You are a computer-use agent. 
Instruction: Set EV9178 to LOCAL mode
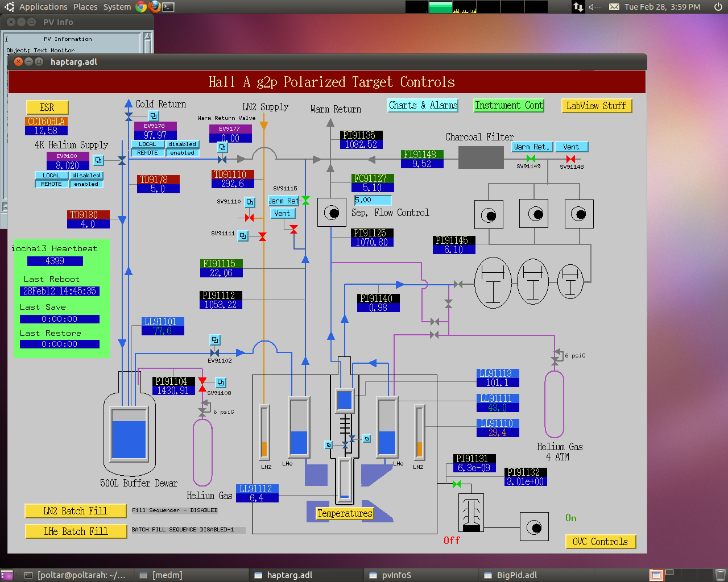tap(147, 144)
